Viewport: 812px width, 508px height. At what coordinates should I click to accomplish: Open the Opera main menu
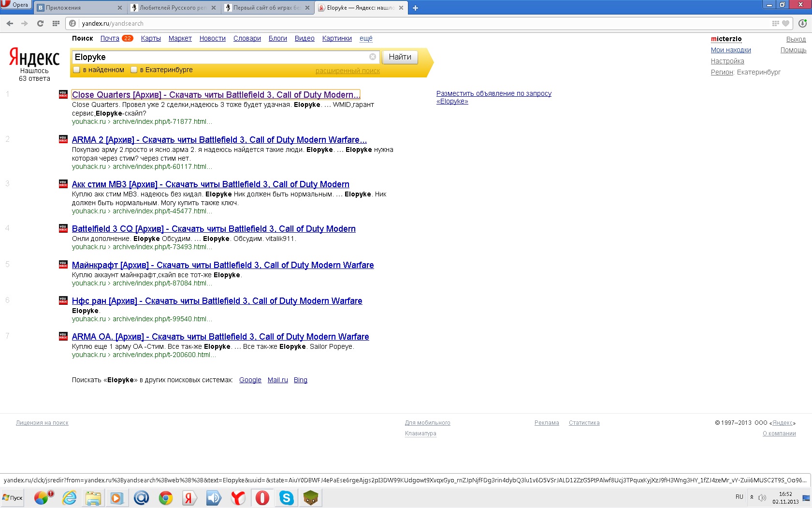pos(15,5)
